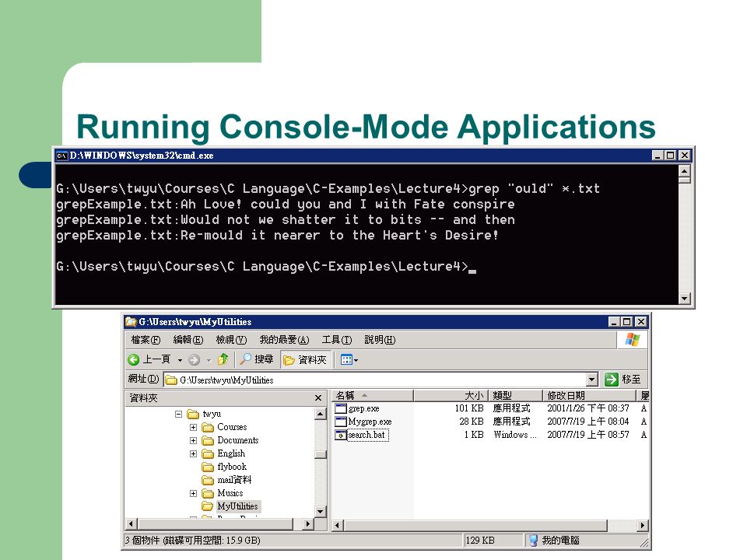Select the English folder in tree
747x560 pixels.
coord(224,453)
